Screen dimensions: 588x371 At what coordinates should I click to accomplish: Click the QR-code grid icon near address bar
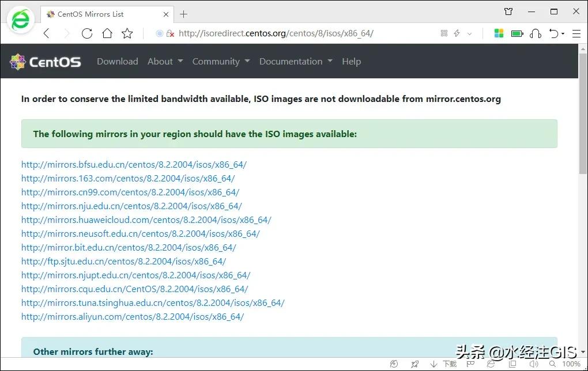click(444, 33)
